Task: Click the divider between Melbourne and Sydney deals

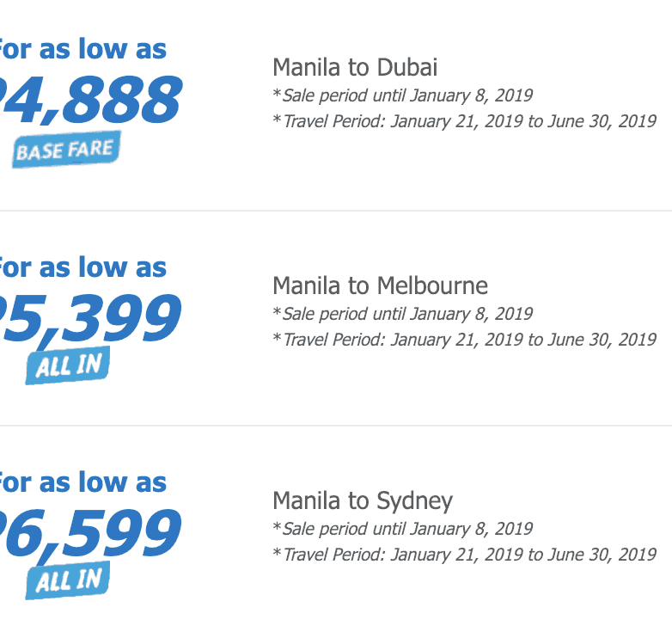Action: [336, 426]
